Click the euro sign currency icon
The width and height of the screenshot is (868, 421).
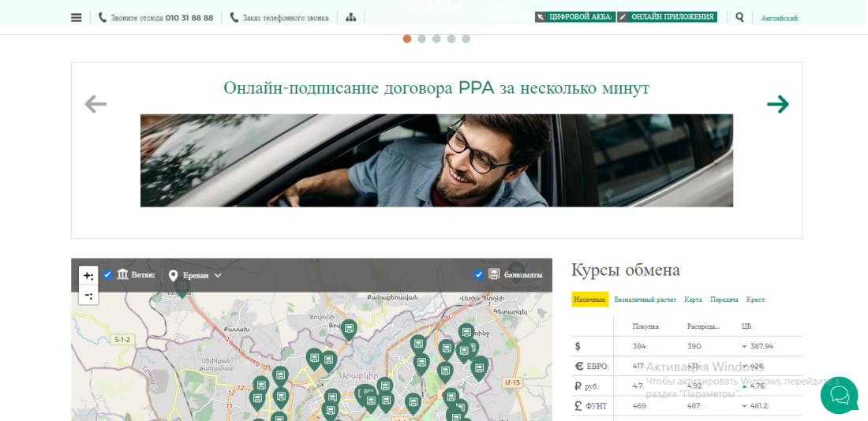pos(579,367)
